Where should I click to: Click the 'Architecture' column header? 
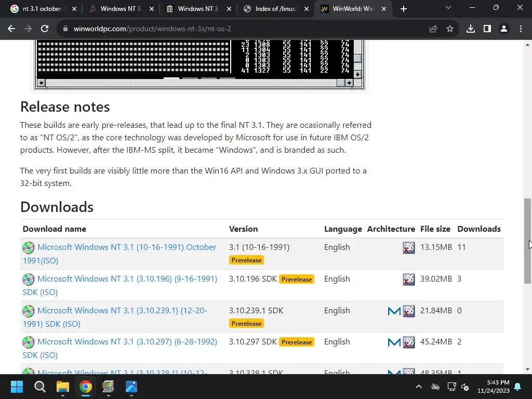point(391,229)
